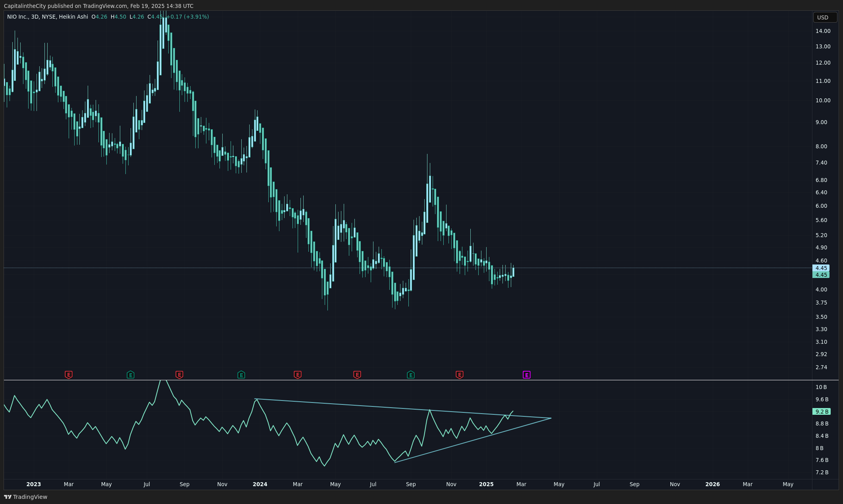Click the red earnings marker near Mar 2023
This screenshot has width=843, height=504.
pyautogui.click(x=69, y=375)
